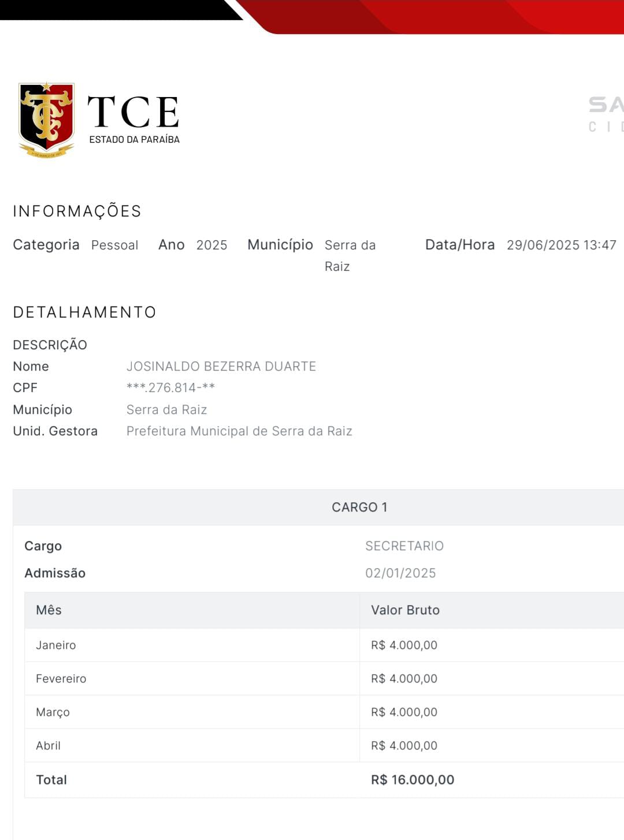The width and height of the screenshot is (624, 840).
Task: Click the CARGO 1 section header
Action: (359, 507)
